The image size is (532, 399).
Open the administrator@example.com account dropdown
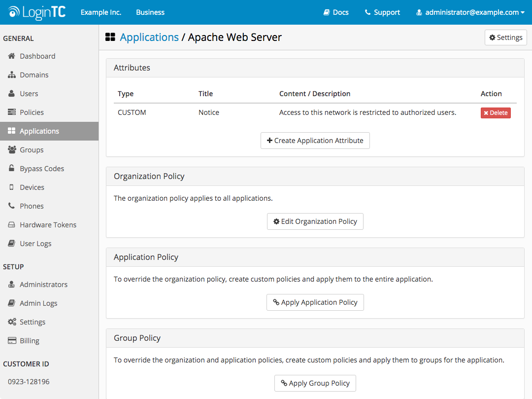point(470,12)
